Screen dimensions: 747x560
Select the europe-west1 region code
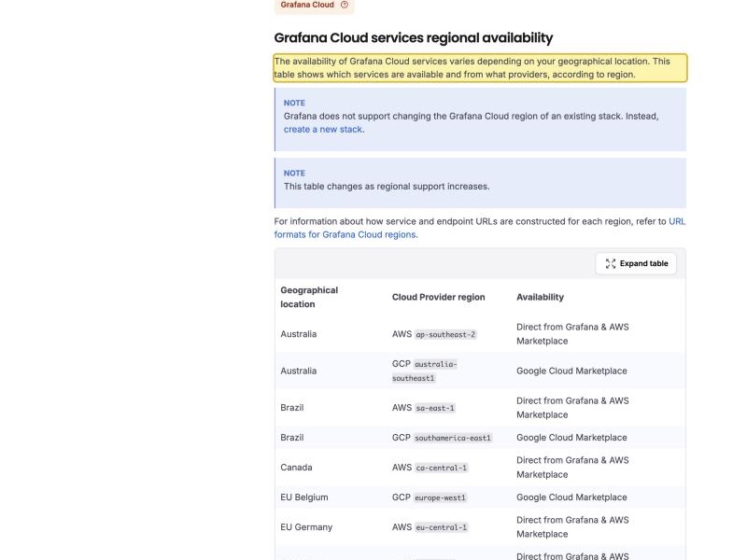[x=440, y=497]
